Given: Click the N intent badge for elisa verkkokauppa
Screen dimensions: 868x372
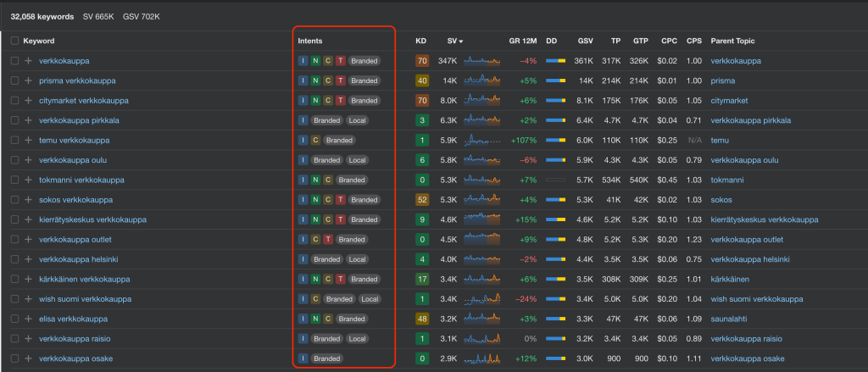Looking at the screenshot, I should (x=315, y=319).
